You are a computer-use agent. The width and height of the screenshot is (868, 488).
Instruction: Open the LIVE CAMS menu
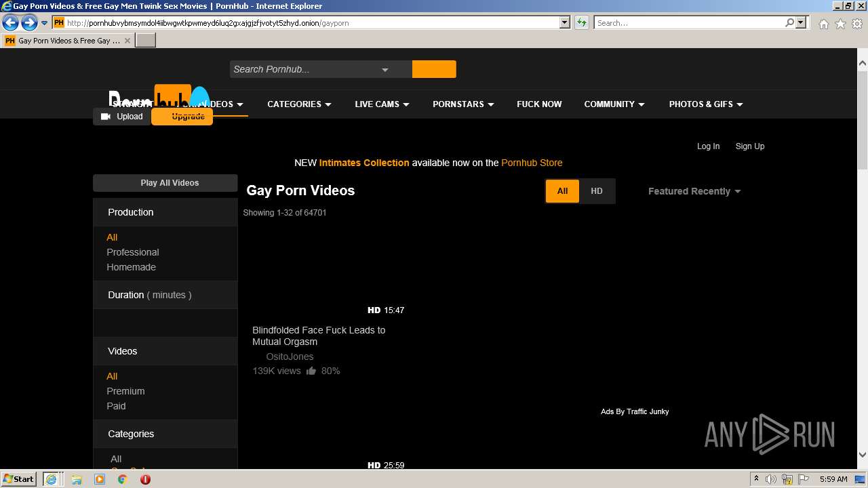(x=382, y=104)
